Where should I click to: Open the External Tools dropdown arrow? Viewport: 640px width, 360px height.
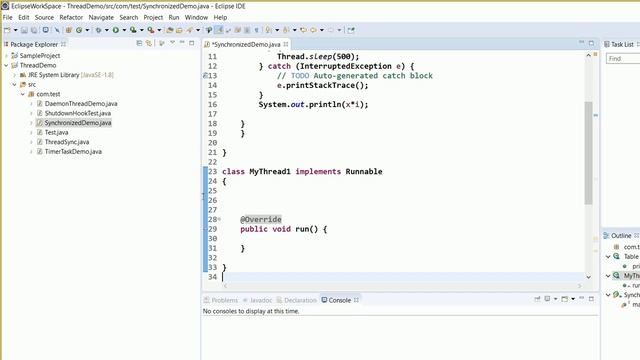point(159,30)
